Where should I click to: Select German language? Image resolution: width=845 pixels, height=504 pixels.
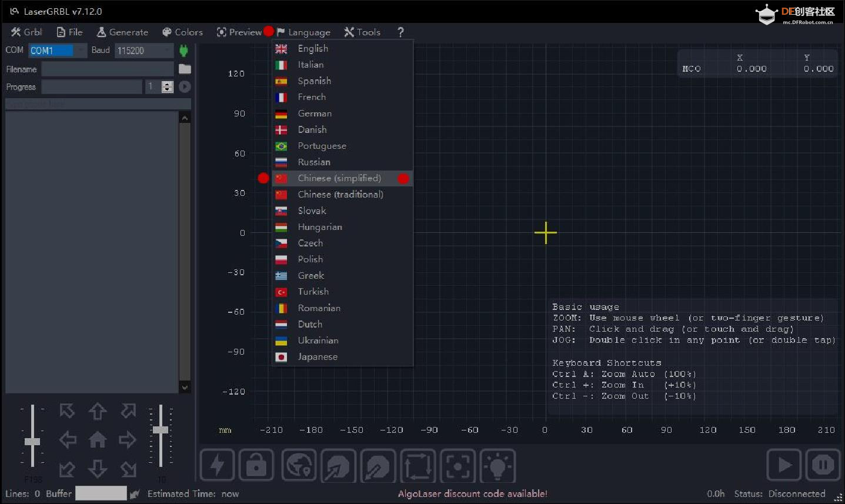tap(343, 114)
